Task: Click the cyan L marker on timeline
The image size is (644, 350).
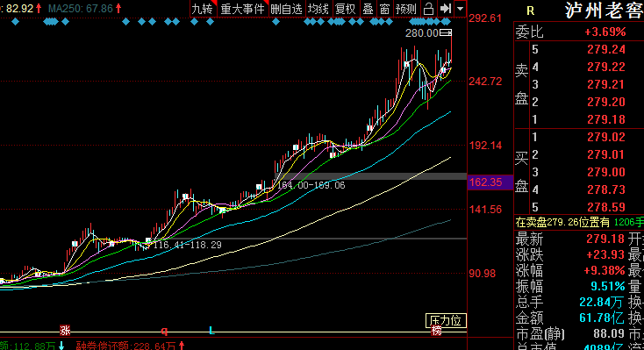Action: click(x=211, y=331)
